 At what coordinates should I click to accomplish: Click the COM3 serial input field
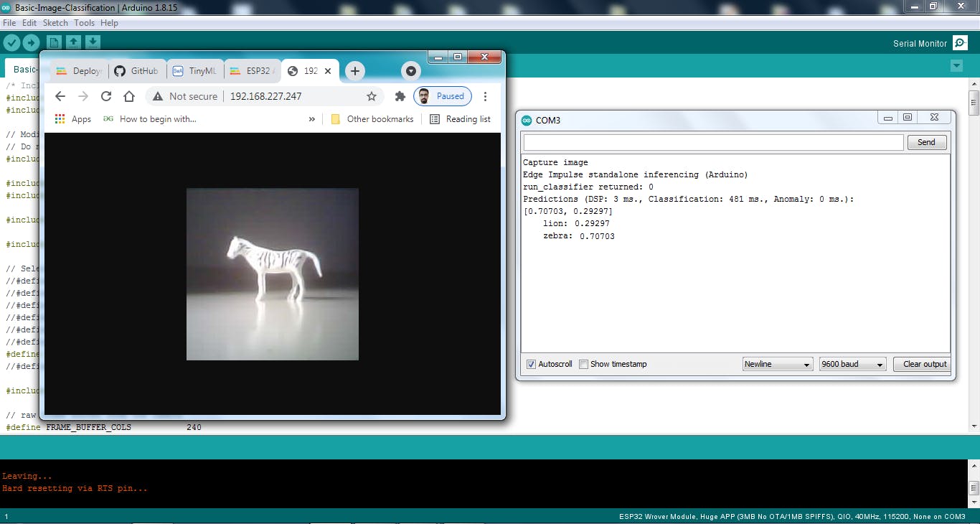tap(713, 142)
